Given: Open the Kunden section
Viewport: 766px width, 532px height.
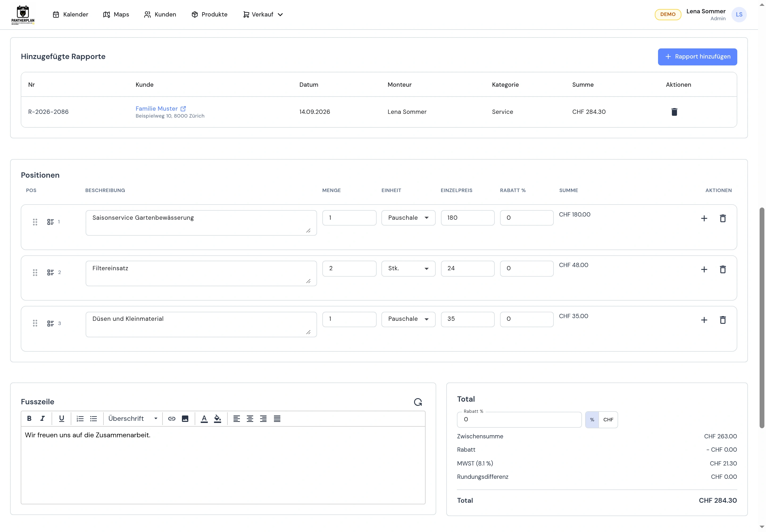Looking at the screenshot, I should pos(160,14).
